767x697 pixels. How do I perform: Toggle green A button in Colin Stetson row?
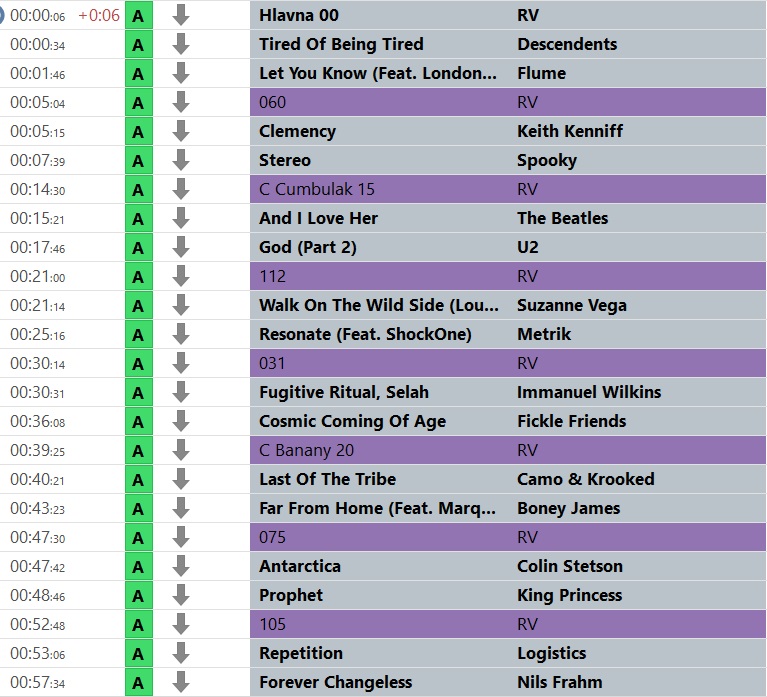[x=139, y=566]
